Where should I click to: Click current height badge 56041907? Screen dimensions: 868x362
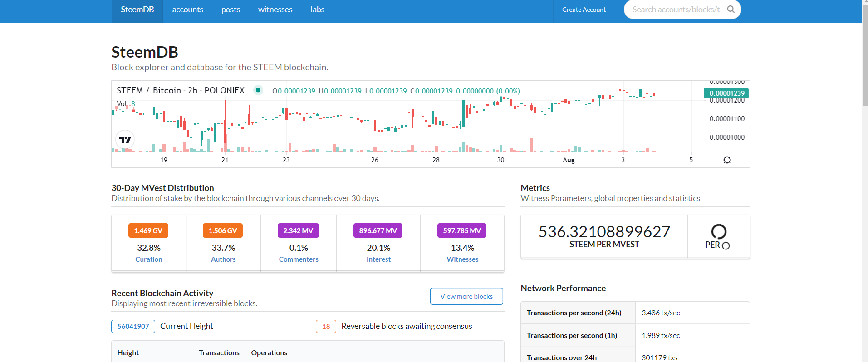click(x=133, y=326)
